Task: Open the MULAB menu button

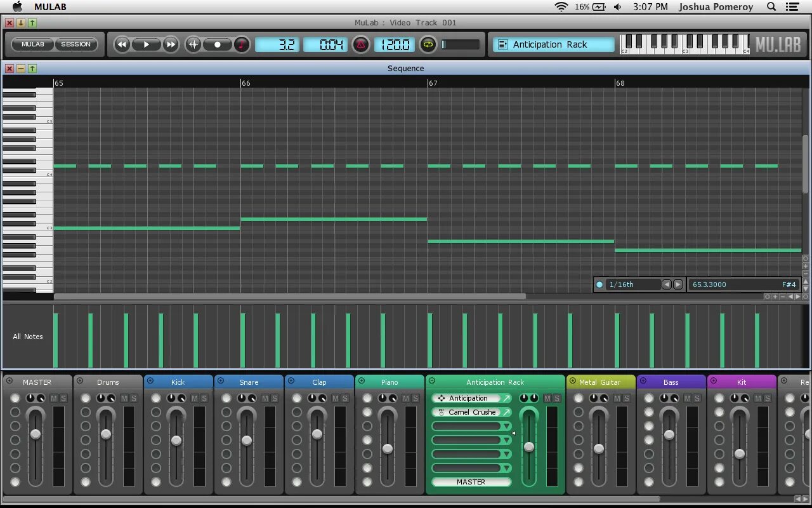Action: [33, 44]
